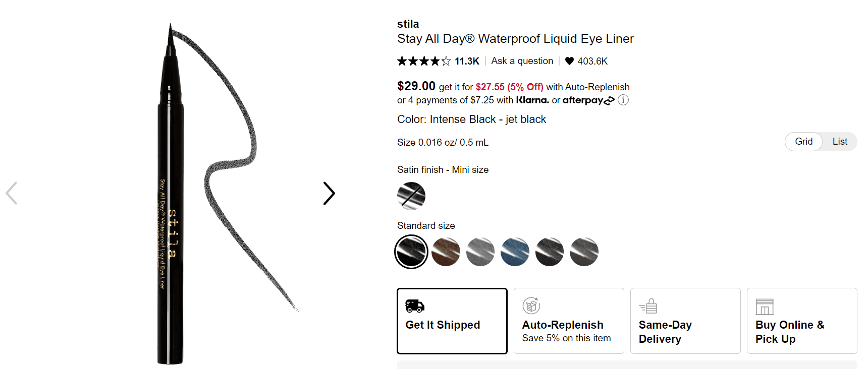868x369 pixels.
Task: Select the brown standard size swatch
Action: pos(446,252)
